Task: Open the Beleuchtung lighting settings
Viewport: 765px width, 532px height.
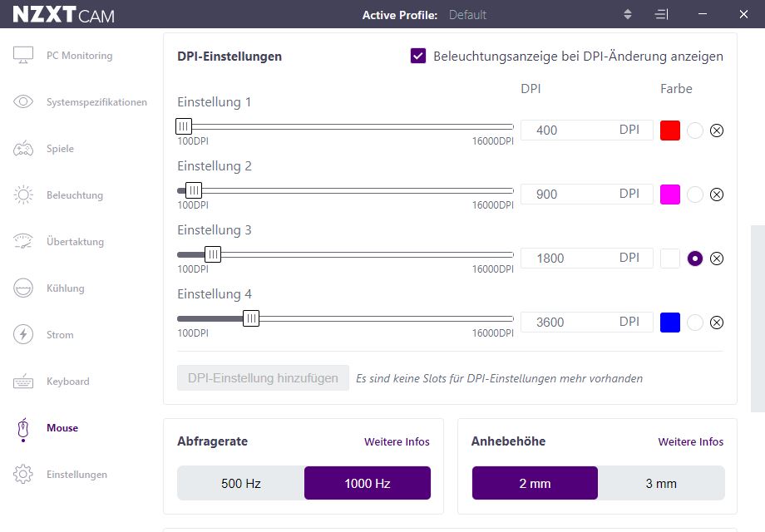Action: pyautogui.click(x=76, y=195)
